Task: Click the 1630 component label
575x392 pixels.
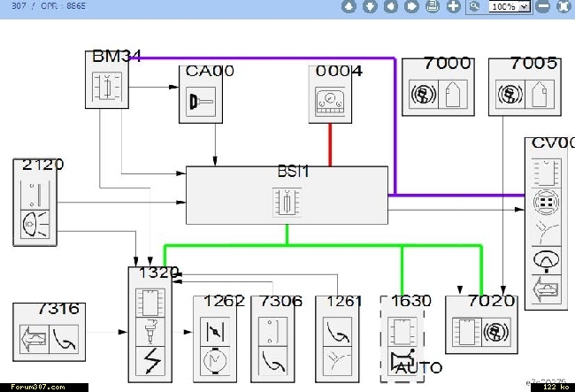Action: click(x=411, y=301)
